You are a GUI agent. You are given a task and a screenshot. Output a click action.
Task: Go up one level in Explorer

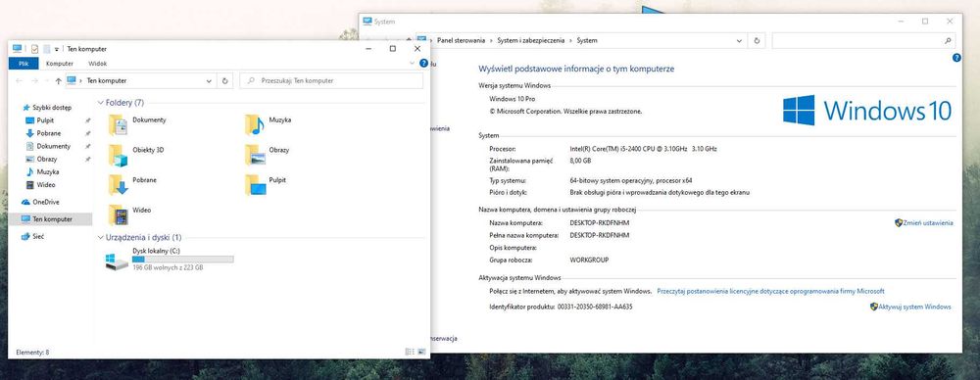pyautogui.click(x=58, y=80)
